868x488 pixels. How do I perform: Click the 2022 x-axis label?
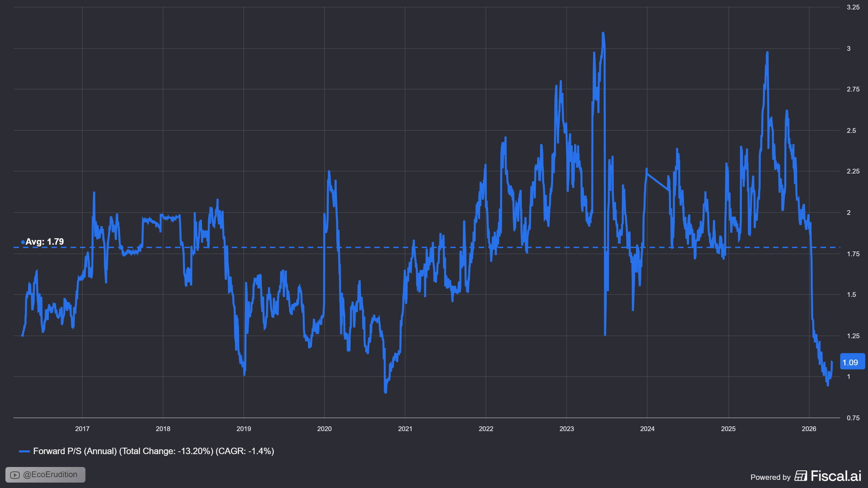[486, 429]
